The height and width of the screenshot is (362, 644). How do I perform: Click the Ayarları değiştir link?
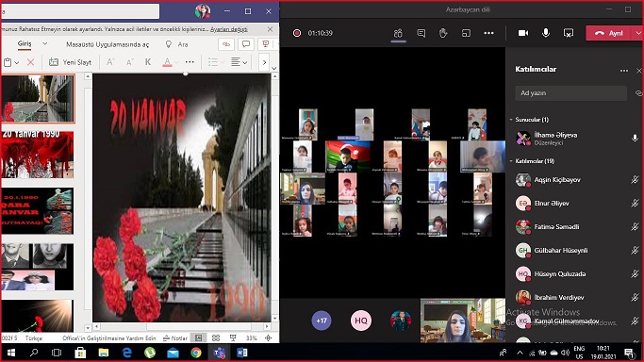pyautogui.click(x=229, y=29)
